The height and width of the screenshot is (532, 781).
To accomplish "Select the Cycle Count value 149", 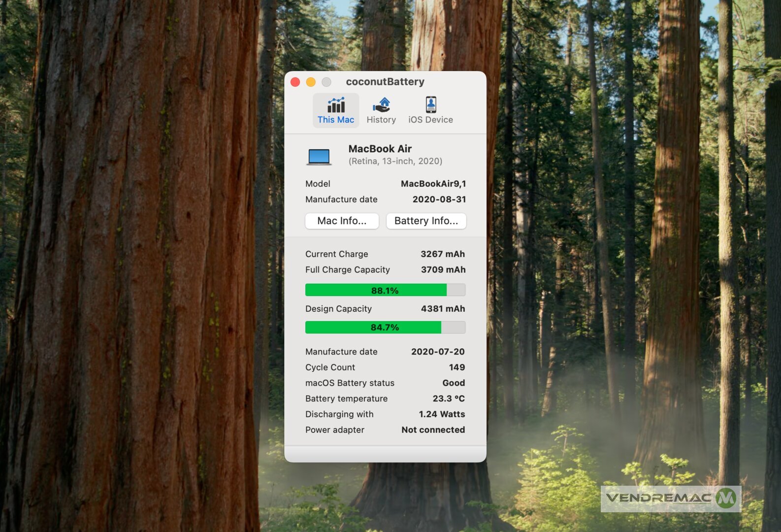I will [456, 367].
